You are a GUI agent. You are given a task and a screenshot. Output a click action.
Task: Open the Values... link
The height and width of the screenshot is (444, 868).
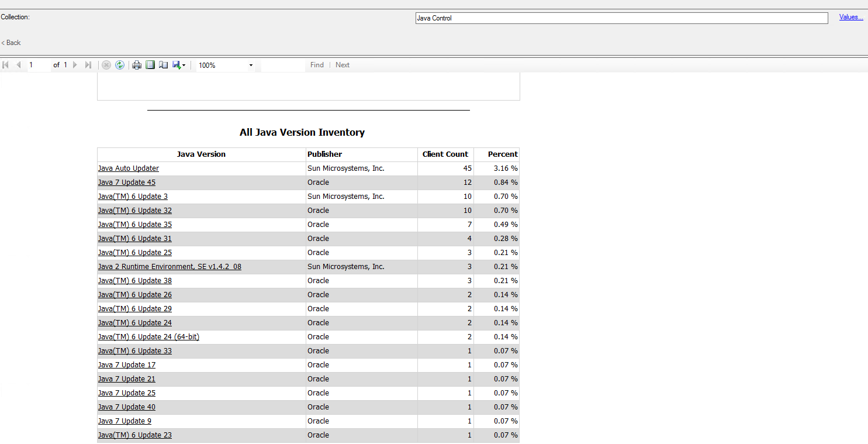click(x=851, y=17)
